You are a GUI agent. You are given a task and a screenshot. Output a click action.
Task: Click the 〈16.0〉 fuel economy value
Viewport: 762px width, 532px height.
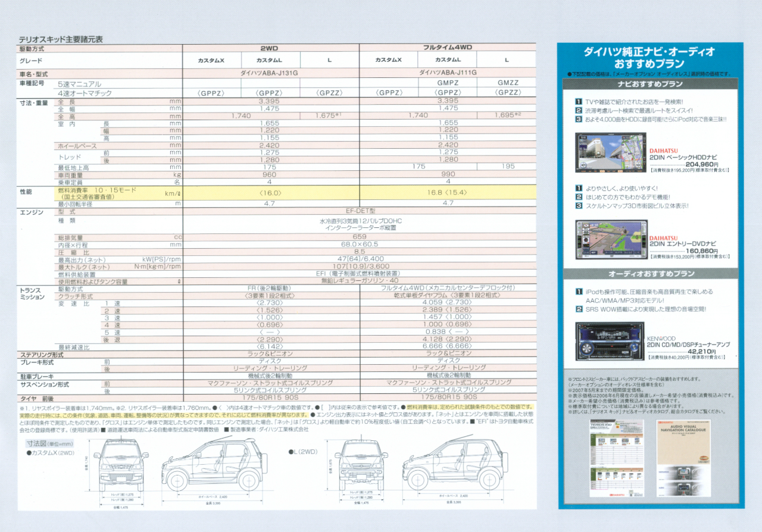(270, 193)
